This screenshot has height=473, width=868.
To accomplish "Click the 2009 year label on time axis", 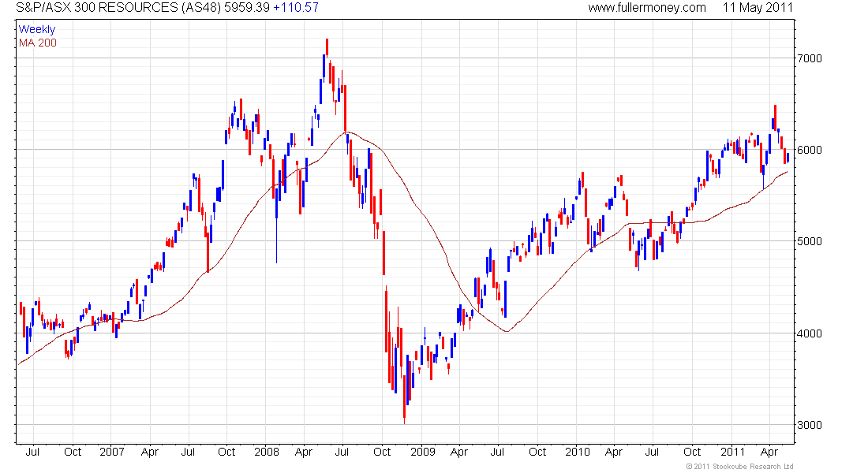I will 423,452.
